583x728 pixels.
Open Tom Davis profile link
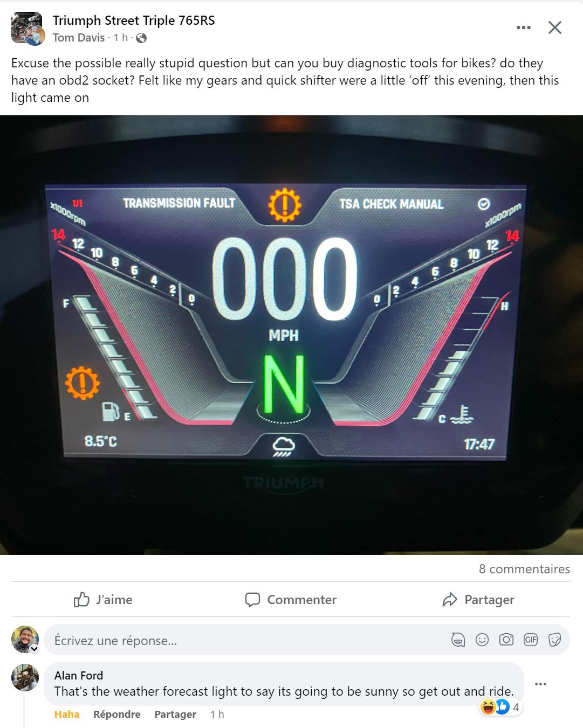(79, 38)
